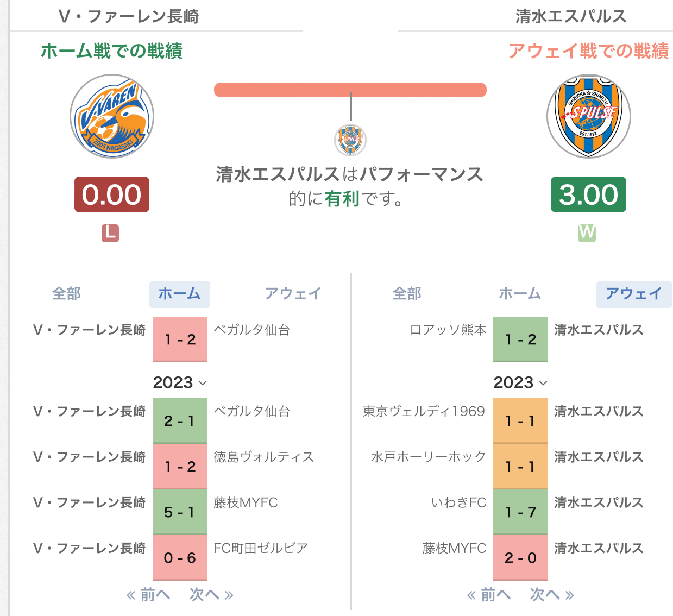Click small S-Pulse marker under performance bar
The image size is (673, 616).
350,140
